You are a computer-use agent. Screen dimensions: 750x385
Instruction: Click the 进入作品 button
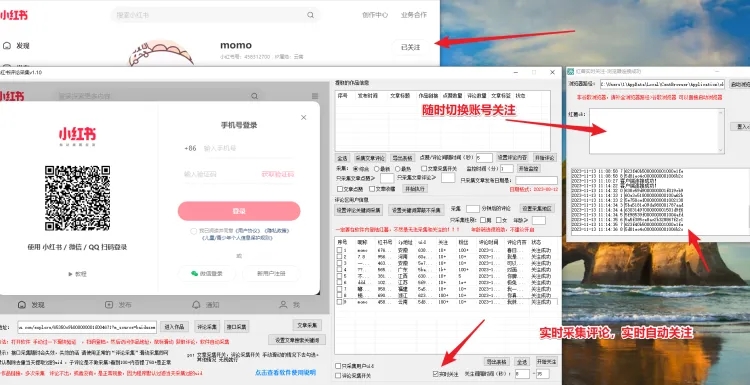coord(174,327)
